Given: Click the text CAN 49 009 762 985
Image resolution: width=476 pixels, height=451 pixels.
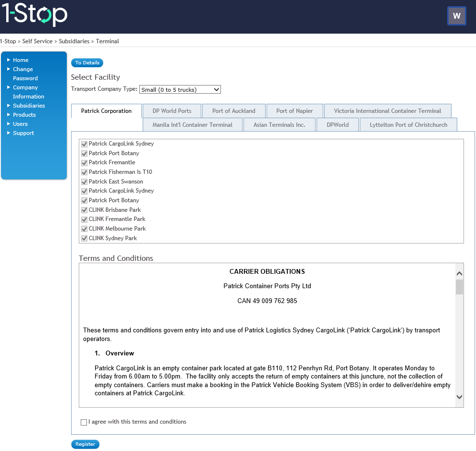Looking at the screenshot, I should pos(267,301).
